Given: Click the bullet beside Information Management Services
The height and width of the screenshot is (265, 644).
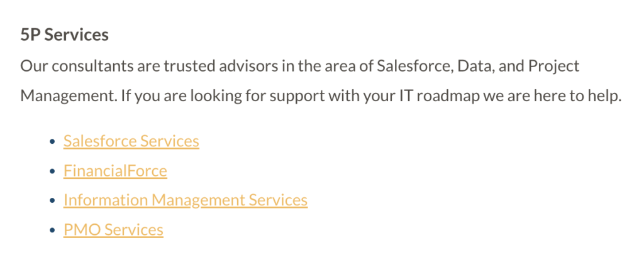Looking at the screenshot, I should (52, 200).
